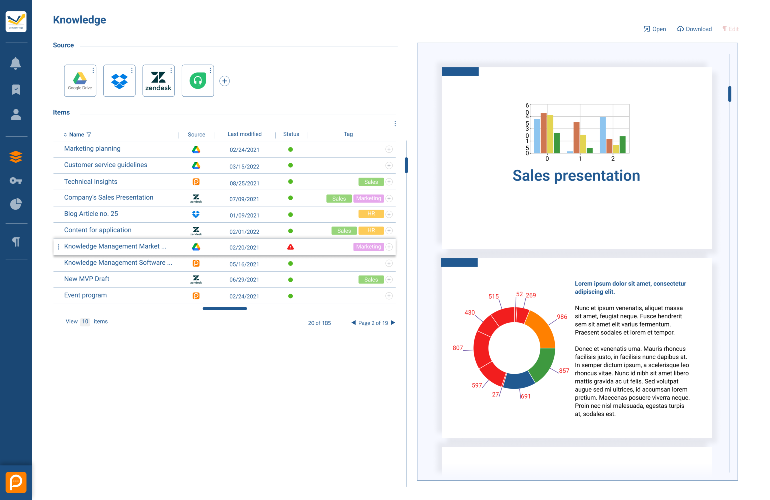Click Open button above preview
This screenshot has height=500, width=770.
pyautogui.click(x=655, y=29)
